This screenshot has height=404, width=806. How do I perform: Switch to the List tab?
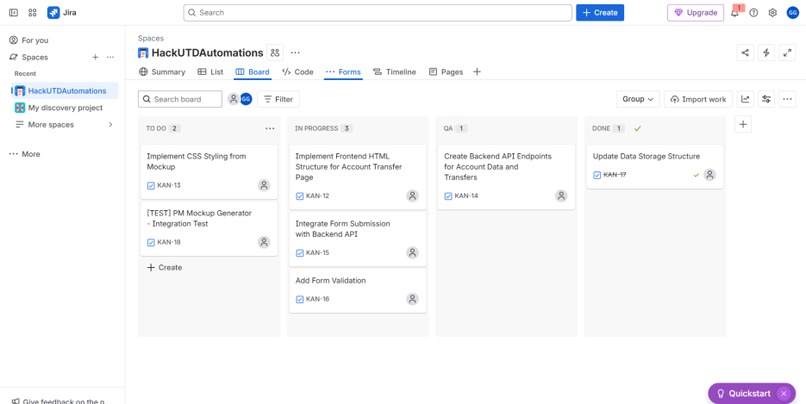[210, 72]
